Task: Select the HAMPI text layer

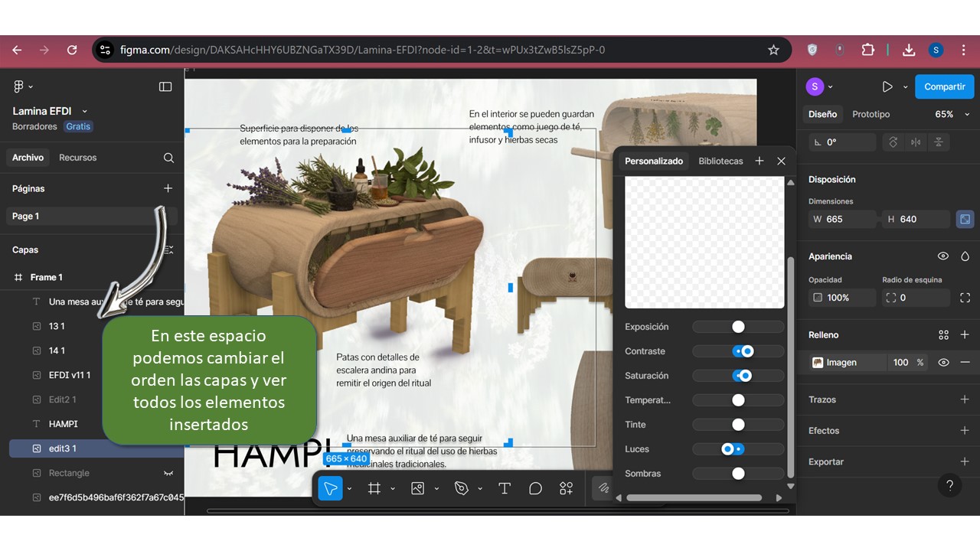Action: 64,424
